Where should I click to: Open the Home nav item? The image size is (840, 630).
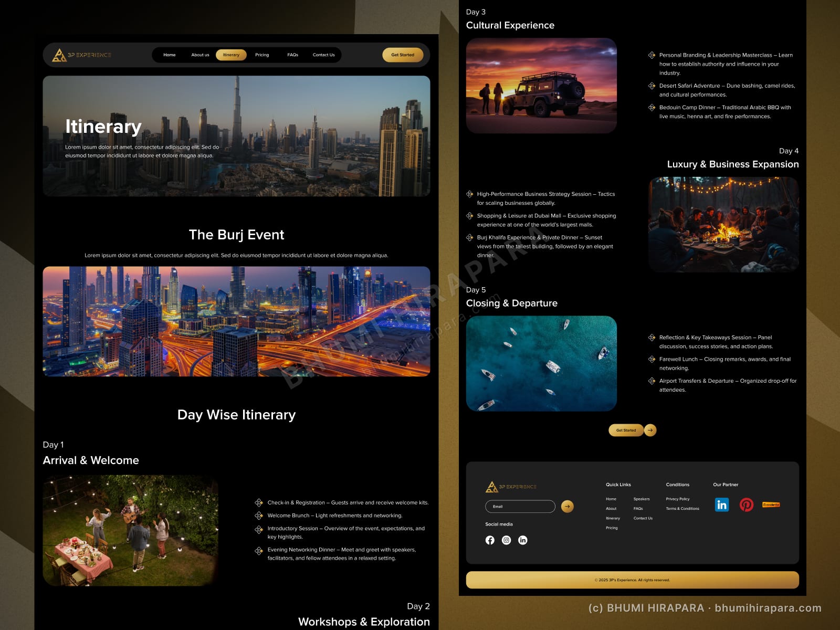click(x=169, y=55)
